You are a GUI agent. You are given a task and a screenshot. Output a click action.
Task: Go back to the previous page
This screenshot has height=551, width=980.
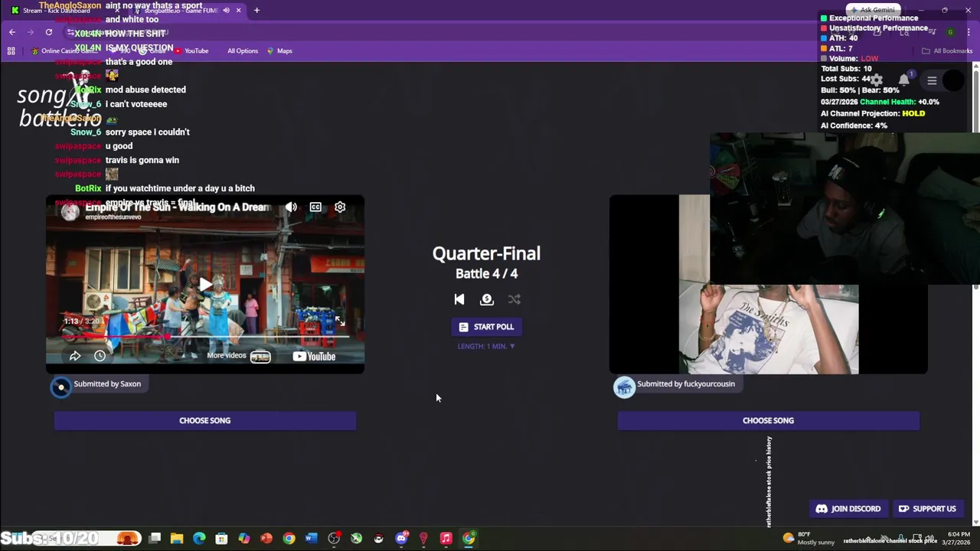(12, 31)
